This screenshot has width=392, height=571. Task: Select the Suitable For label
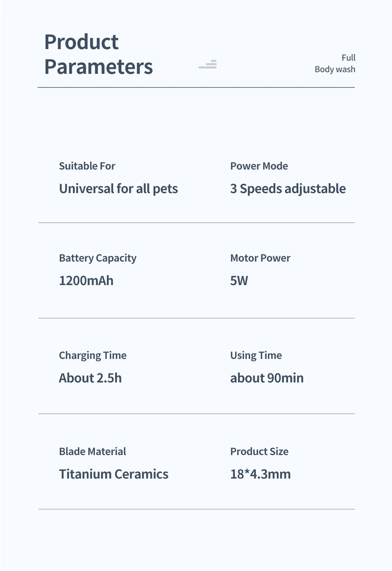pos(87,166)
